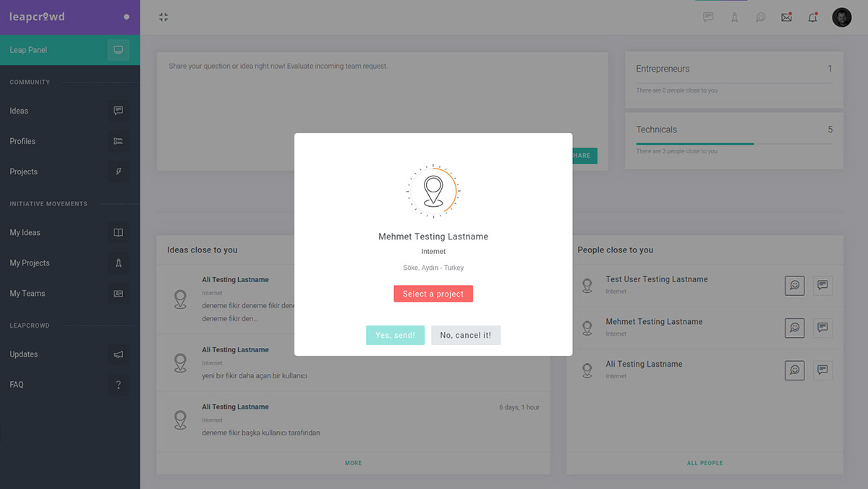Open the notifications bell icon
This screenshot has height=489, width=868.
coord(812,17)
